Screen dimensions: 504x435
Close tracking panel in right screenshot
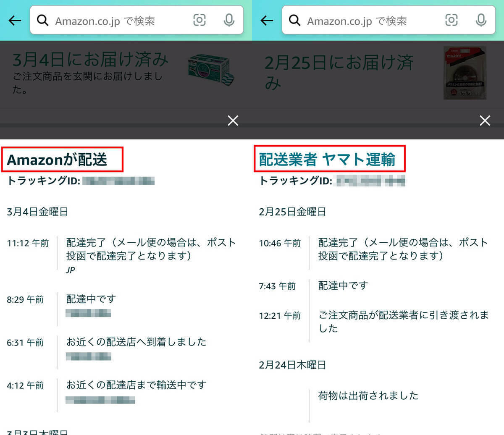pyautogui.click(x=485, y=121)
